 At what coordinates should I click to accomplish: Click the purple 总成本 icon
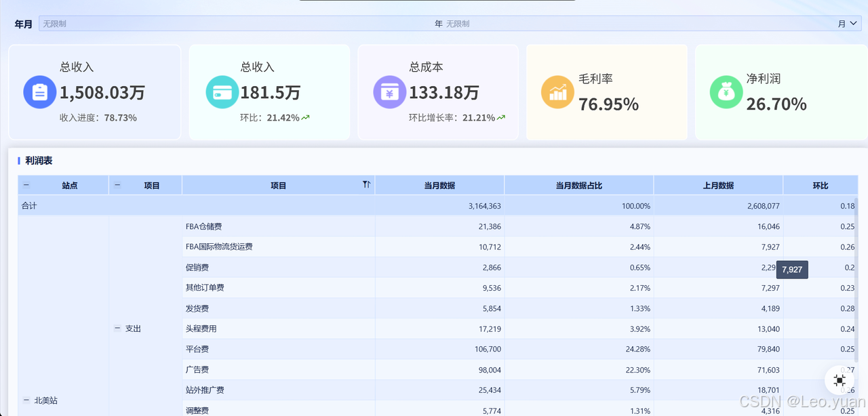pyautogui.click(x=390, y=92)
